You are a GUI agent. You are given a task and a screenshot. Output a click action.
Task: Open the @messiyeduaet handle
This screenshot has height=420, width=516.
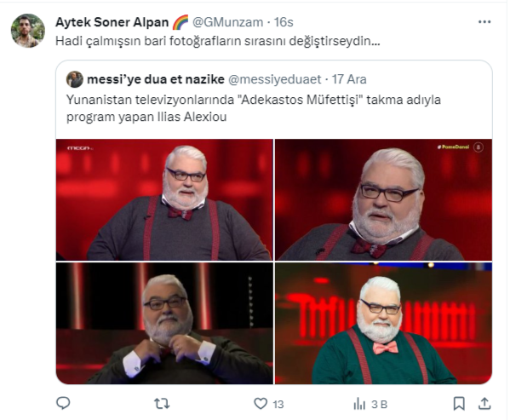[275, 79]
